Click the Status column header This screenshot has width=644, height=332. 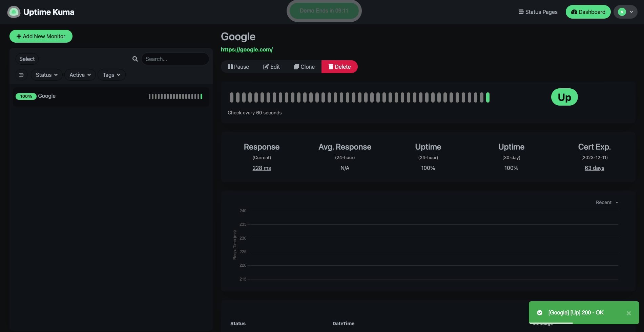(x=238, y=324)
